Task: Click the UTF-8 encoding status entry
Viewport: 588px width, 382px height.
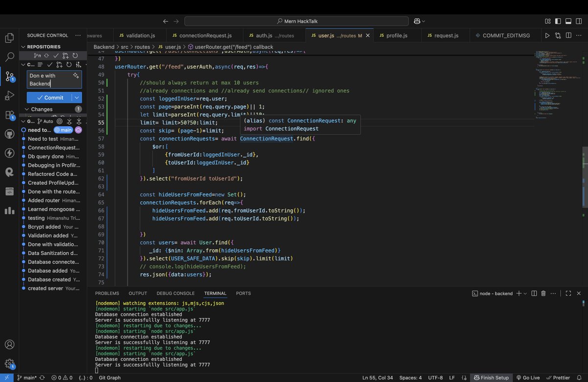Action: 435,378
